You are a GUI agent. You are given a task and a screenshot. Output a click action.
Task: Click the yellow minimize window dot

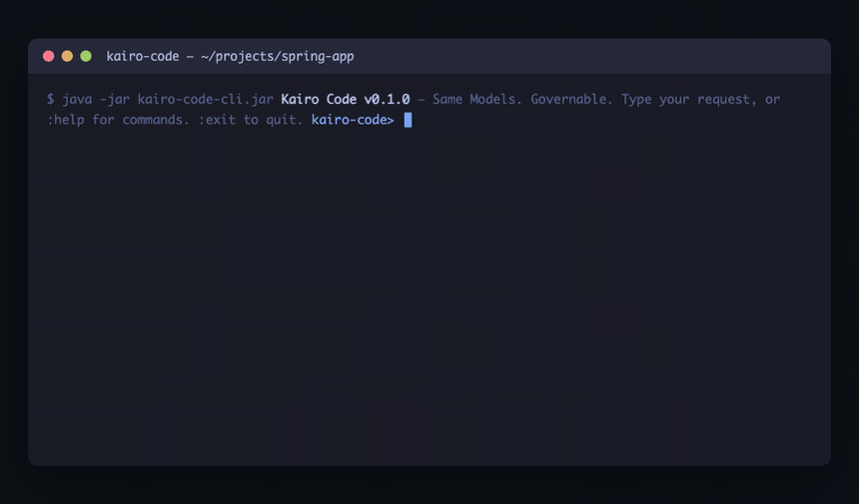[67, 56]
